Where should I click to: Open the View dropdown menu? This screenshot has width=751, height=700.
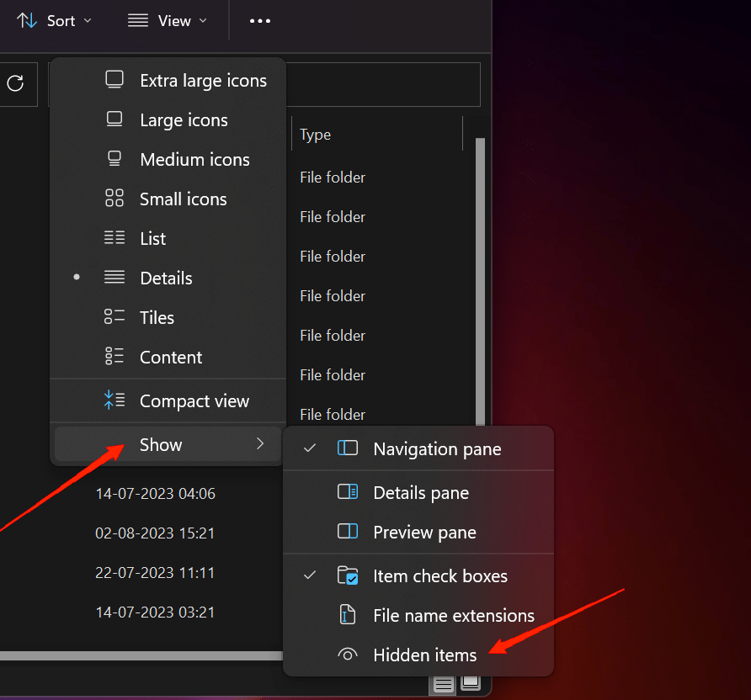pyautogui.click(x=167, y=21)
